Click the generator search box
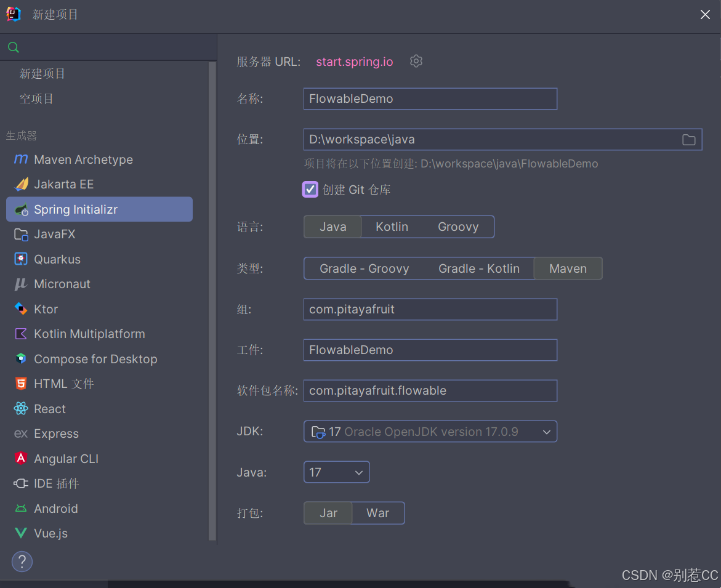This screenshot has height=588, width=721. pyautogui.click(x=108, y=47)
